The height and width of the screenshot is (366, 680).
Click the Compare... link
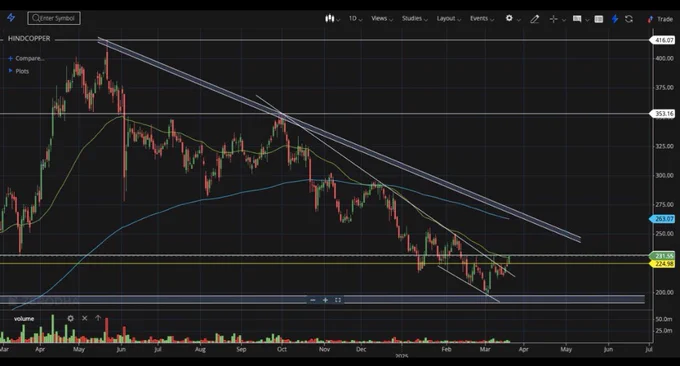coord(26,58)
